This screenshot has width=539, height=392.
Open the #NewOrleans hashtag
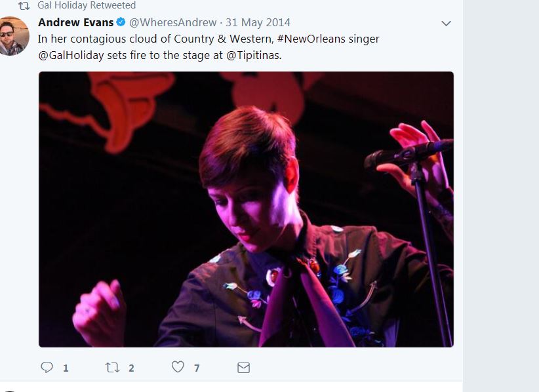(x=309, y=39)
